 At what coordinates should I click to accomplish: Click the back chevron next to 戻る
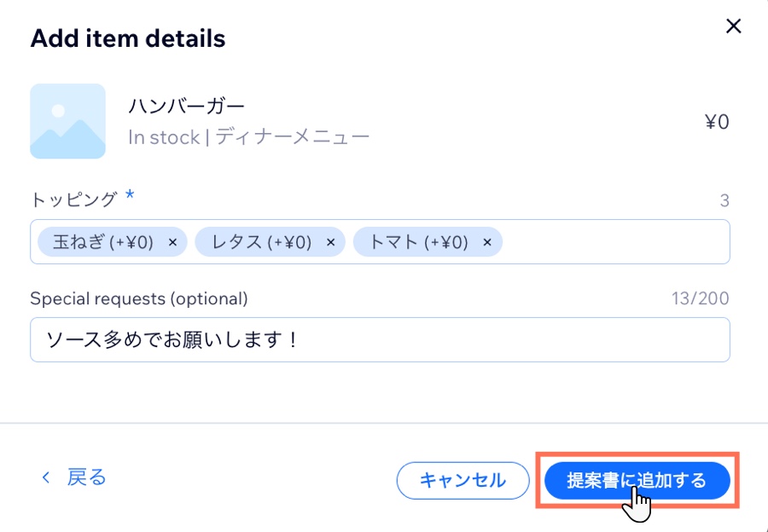46,477
